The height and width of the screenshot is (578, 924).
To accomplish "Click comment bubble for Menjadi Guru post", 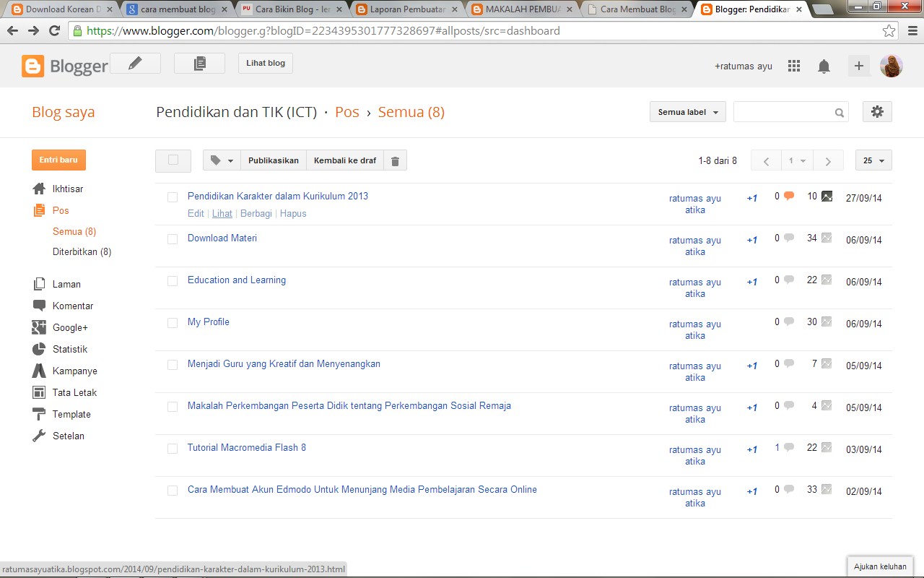I will point(789,363).
